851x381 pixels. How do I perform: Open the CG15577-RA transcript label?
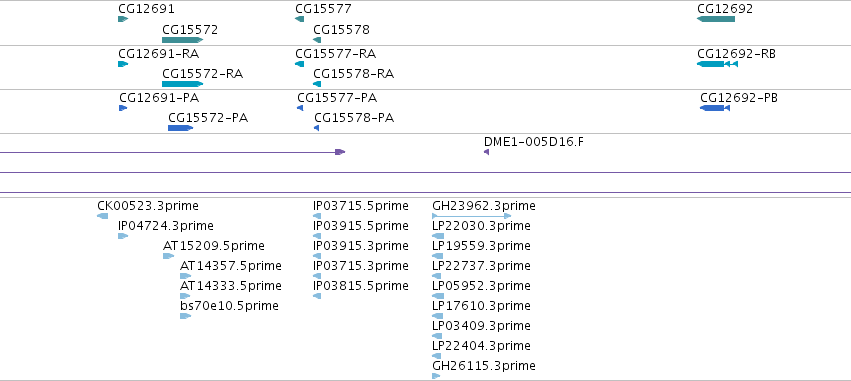tap(335, 54)
